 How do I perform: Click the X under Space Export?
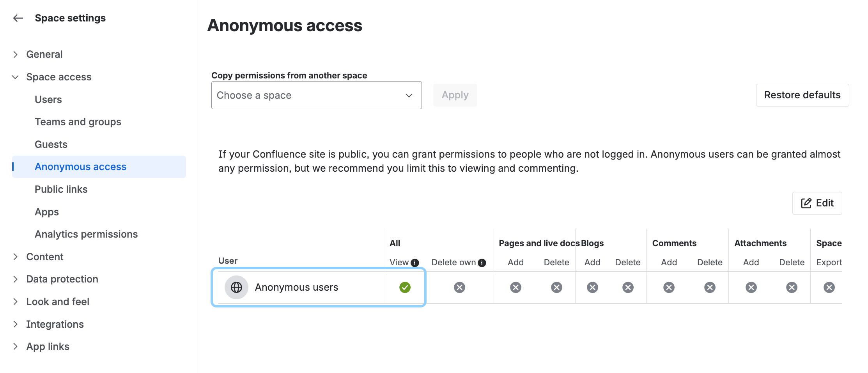(x=829, y=288)
